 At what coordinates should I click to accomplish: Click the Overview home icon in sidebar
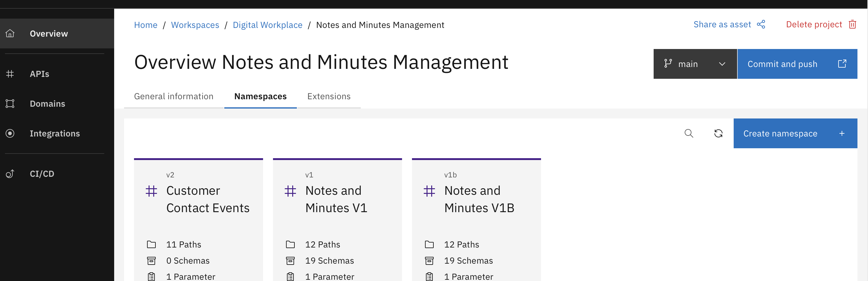(x=10, y=33)
